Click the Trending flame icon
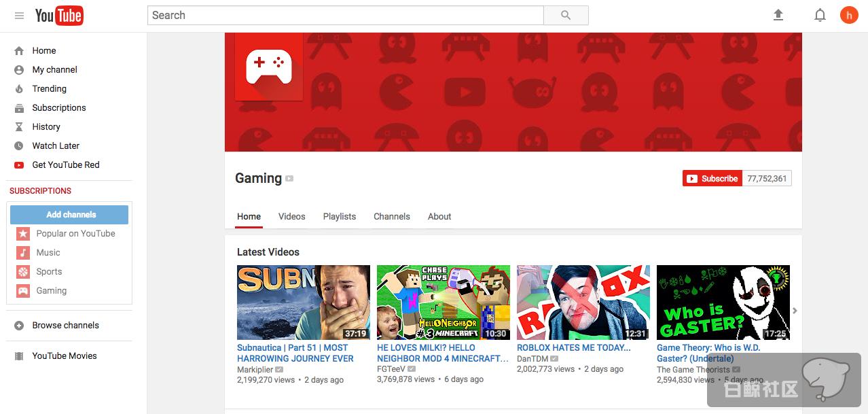Screen dimensions: 868x414 pyautogui.click(x=19, y=88)
